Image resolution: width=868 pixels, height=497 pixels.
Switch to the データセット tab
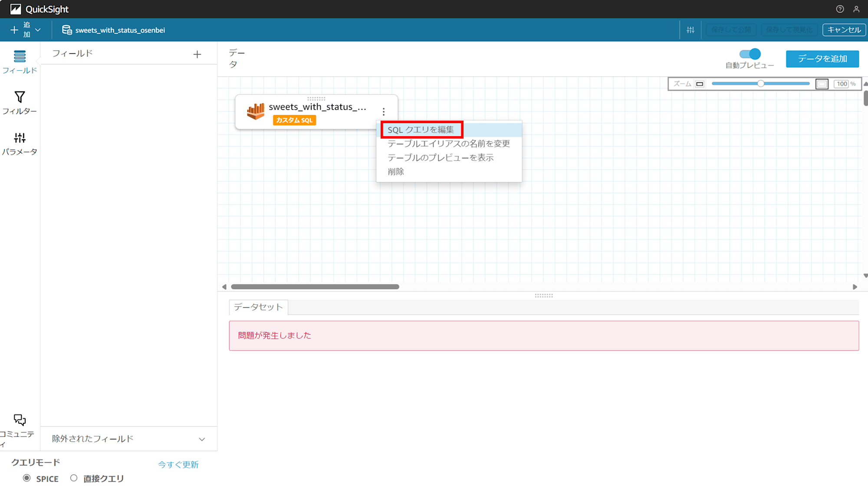pos(258,307)
